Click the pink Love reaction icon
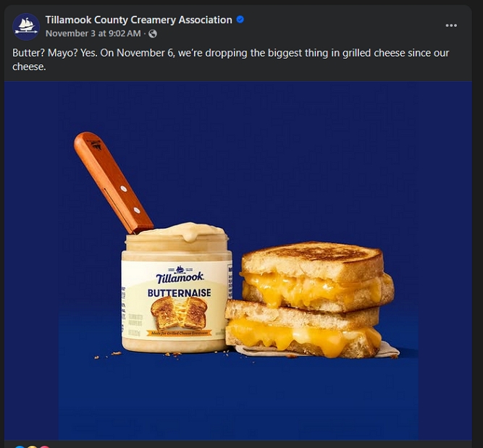 [45, 447]
